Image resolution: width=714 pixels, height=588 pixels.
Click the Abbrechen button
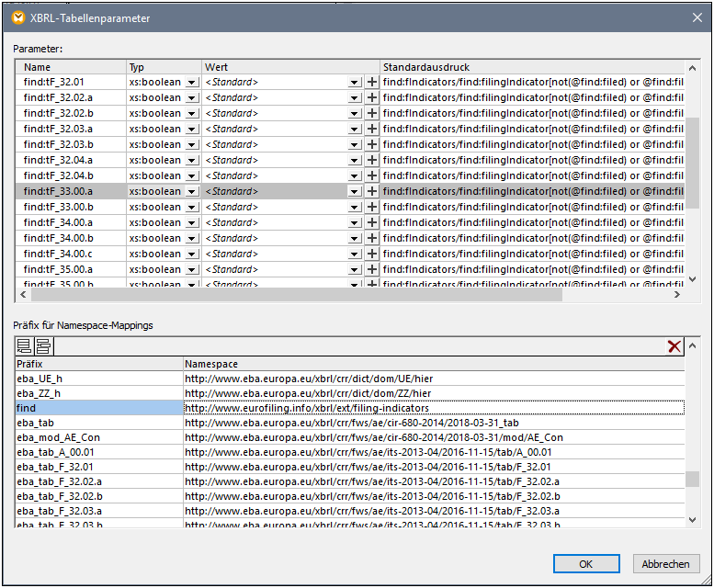pos(665,564)
